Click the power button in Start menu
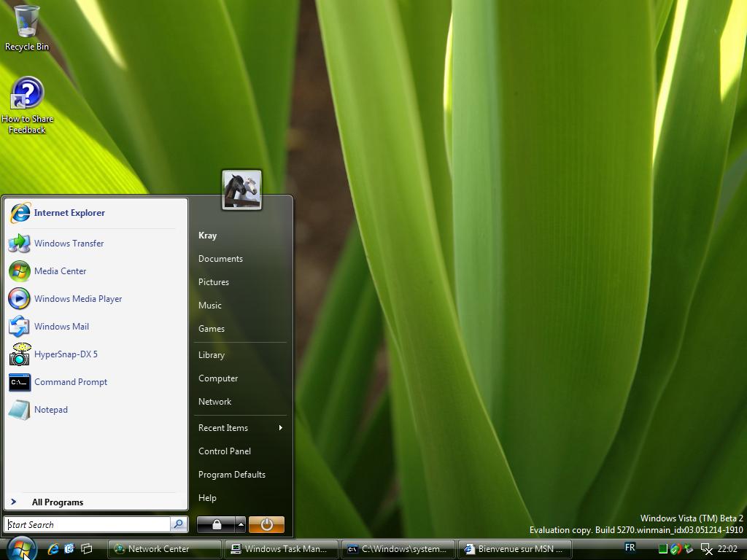 (266, 524)
